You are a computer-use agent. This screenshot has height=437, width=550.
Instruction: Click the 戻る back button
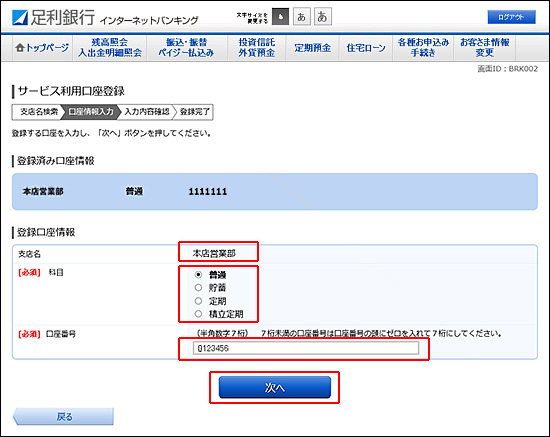point(63,417)
